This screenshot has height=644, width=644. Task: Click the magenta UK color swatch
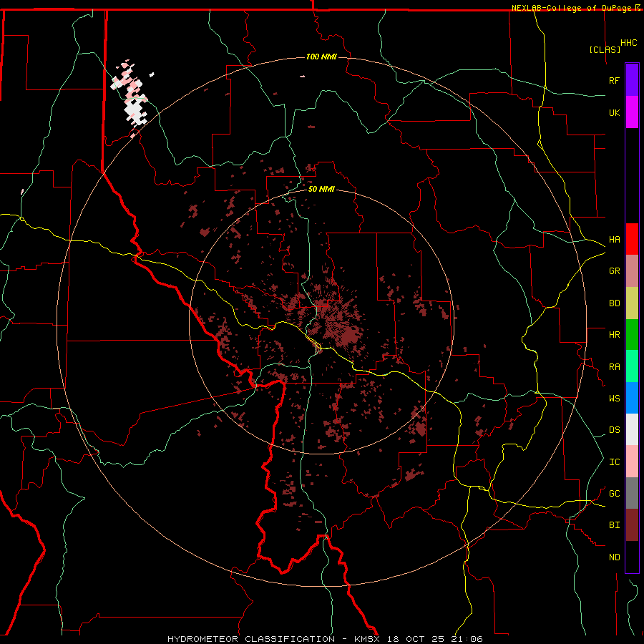(x=632, y=112)
